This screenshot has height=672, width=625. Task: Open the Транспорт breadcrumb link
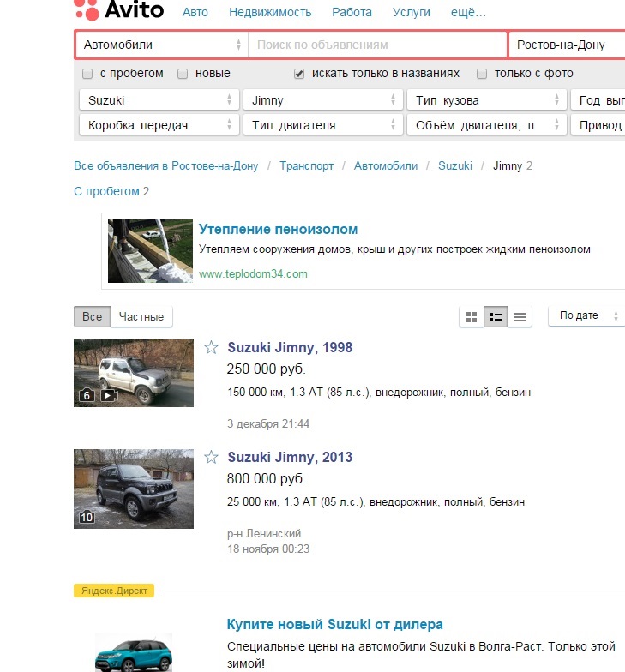click(307, 166)
